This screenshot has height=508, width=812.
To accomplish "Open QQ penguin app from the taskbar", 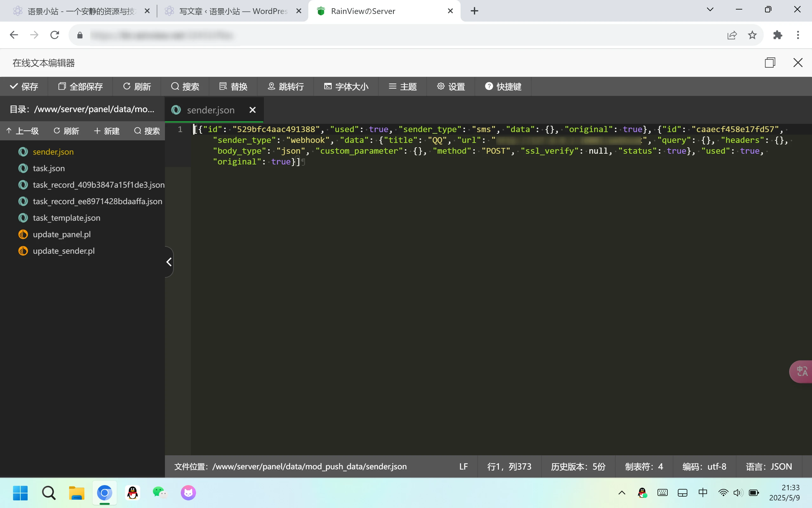I will 133,493.
